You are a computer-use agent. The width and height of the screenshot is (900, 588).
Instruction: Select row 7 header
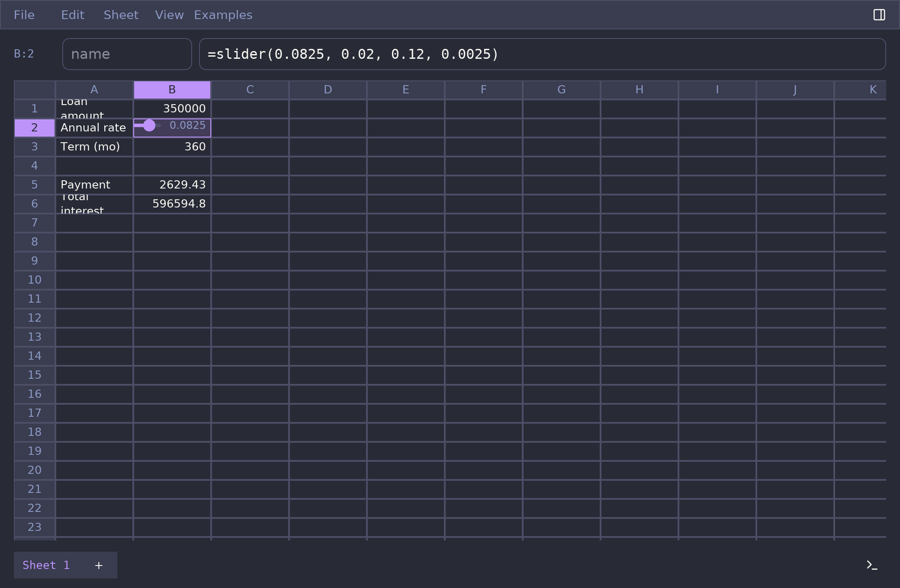35,223
